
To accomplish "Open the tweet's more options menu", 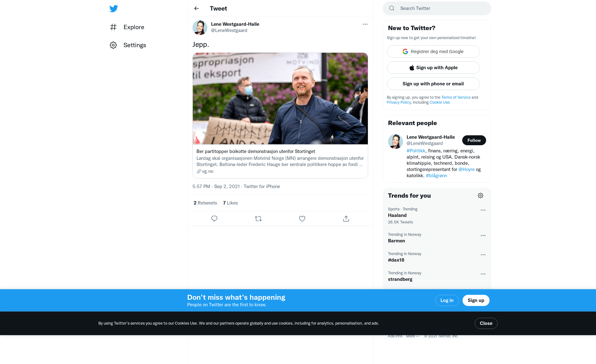I will coord(365,24).
